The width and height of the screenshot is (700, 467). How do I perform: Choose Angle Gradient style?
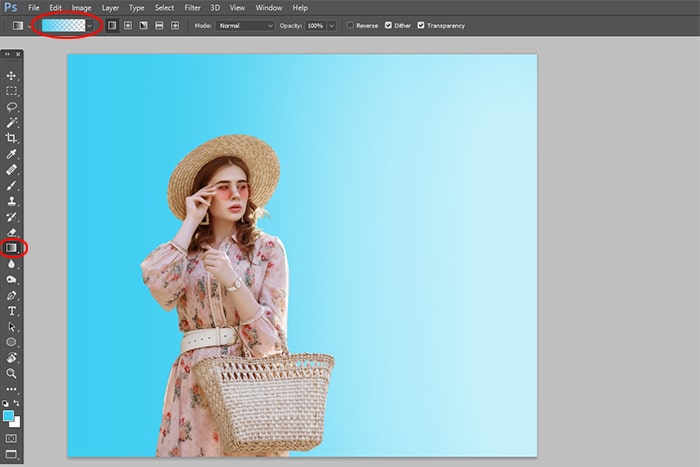point(143,25)
